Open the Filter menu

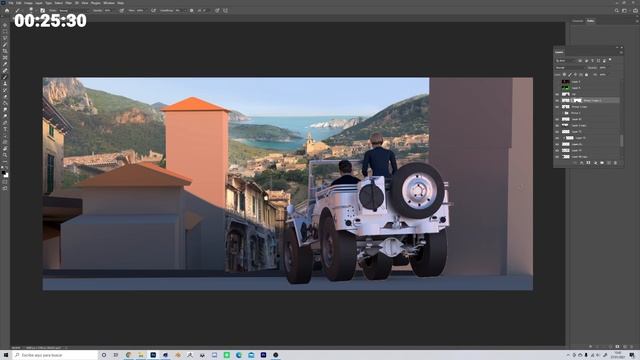69,3
